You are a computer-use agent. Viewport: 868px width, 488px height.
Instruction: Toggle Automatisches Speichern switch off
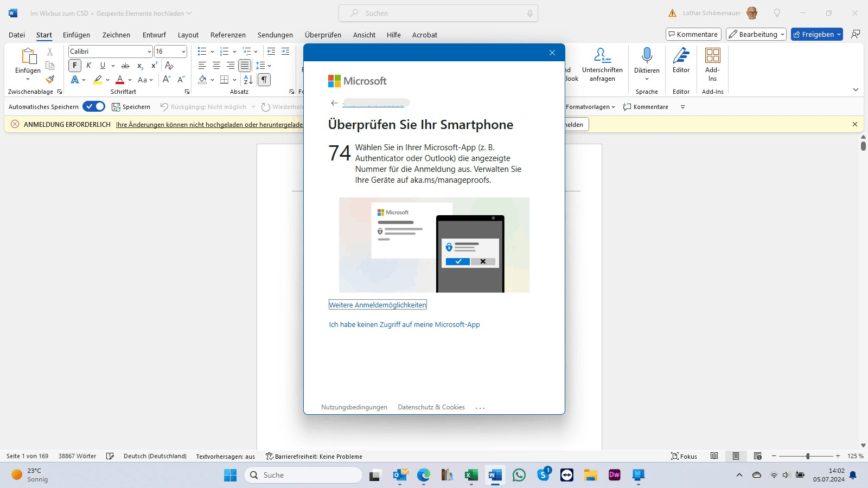tap(94, 107)
